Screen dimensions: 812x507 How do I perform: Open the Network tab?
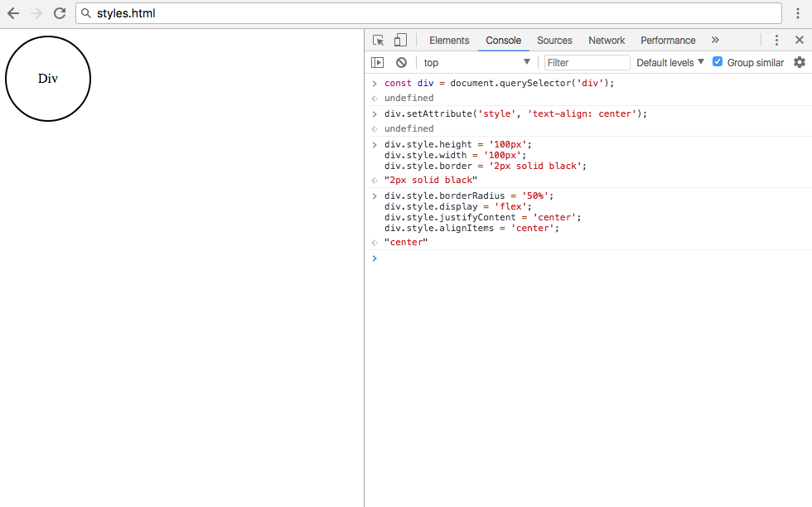tap(607, 40)
